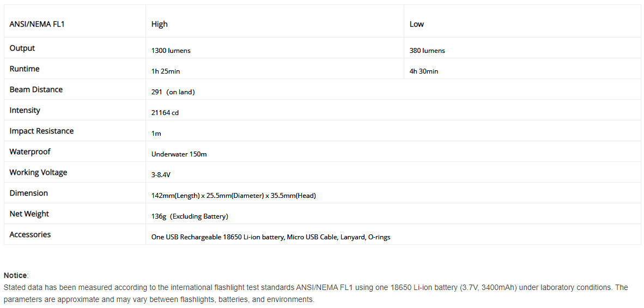Click the 21164 cd intensity value
Viewport: 644px width, 308px height.
click(x=165, y=113)
